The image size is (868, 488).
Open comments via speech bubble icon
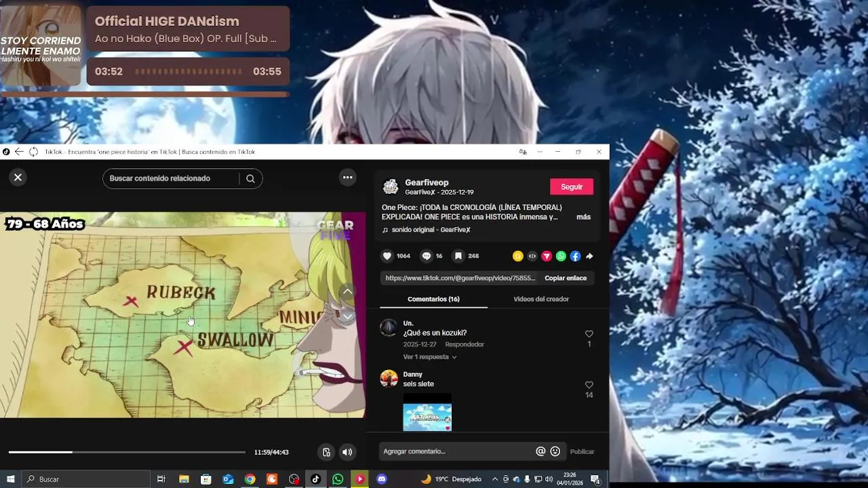tap(427, 256)
